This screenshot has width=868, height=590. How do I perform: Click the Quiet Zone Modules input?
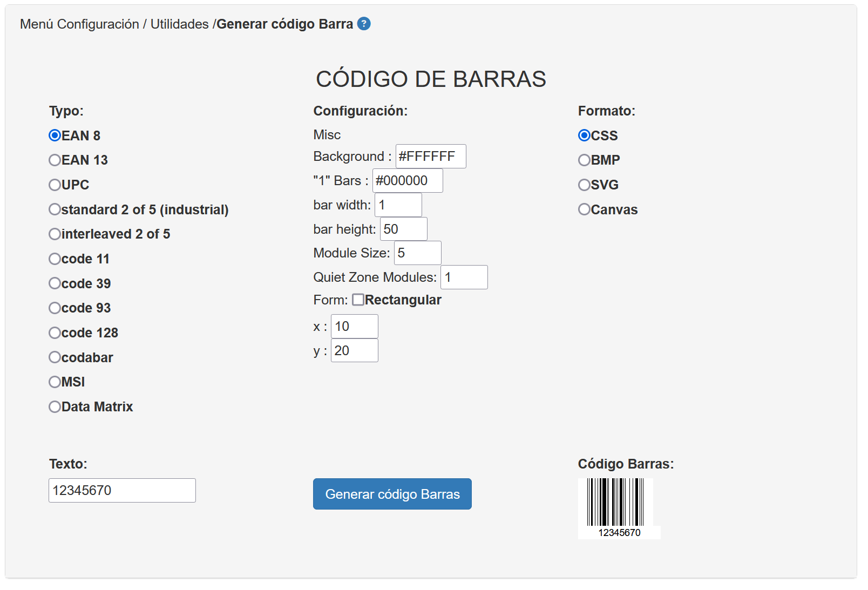(x=464, y=277)
